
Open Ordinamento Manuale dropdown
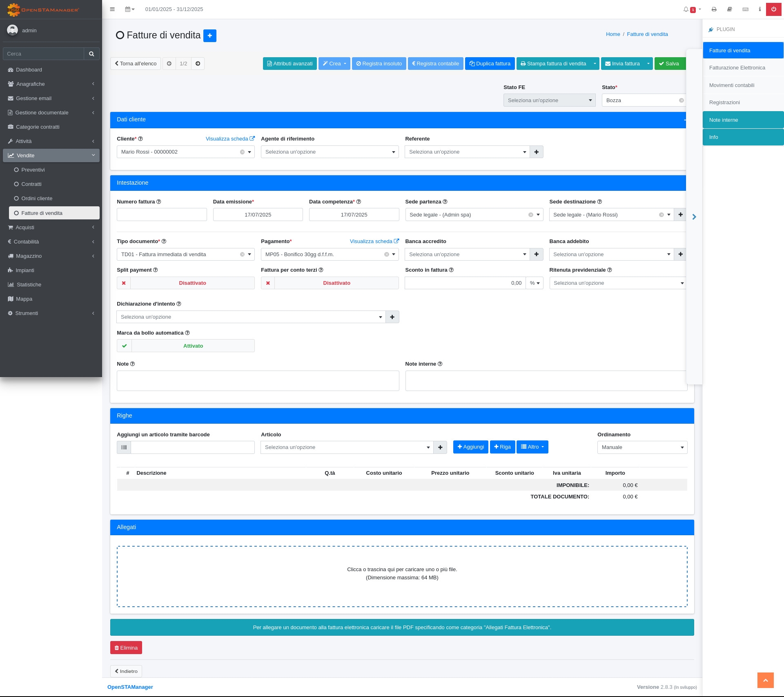point(642,447)
